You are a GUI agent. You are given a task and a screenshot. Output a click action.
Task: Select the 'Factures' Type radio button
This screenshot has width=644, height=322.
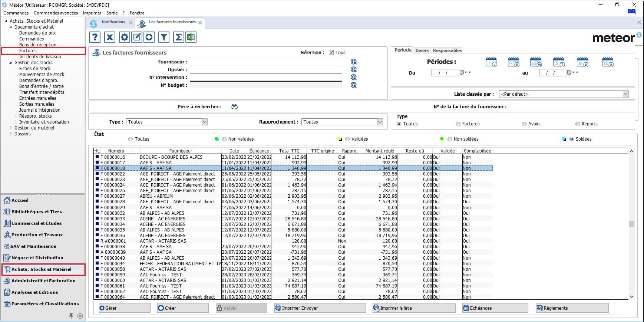(x=458, y=124)
